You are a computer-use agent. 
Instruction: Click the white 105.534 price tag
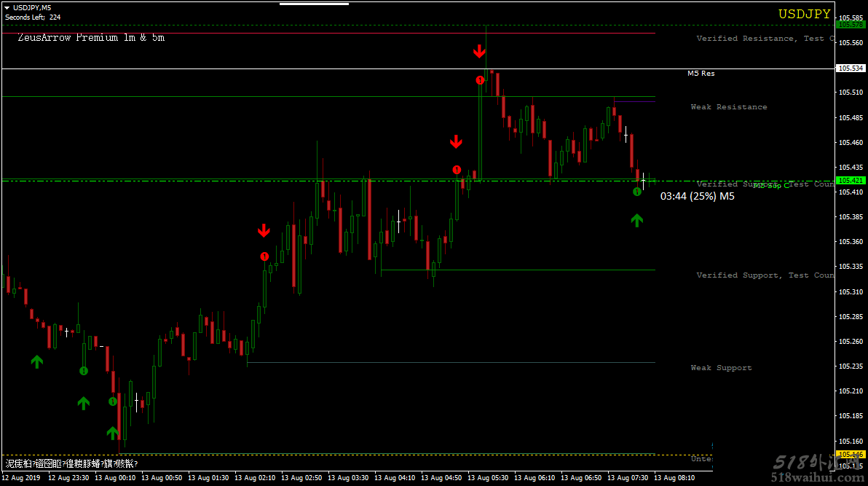[x=851, y=68]
